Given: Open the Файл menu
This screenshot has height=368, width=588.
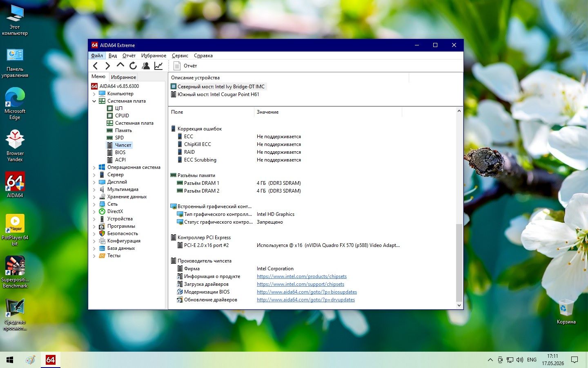Looking at the screenshot, I should 97,56.
